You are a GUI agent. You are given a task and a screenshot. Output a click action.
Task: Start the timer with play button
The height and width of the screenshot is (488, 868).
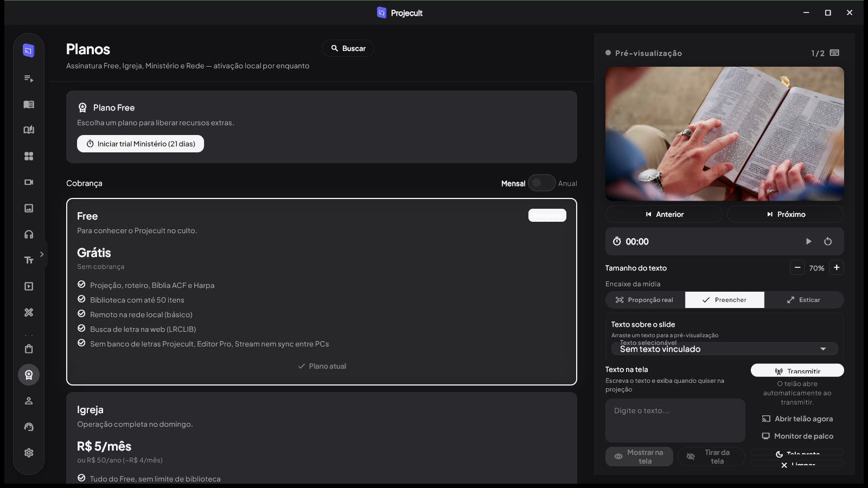(x=808, y=241)
